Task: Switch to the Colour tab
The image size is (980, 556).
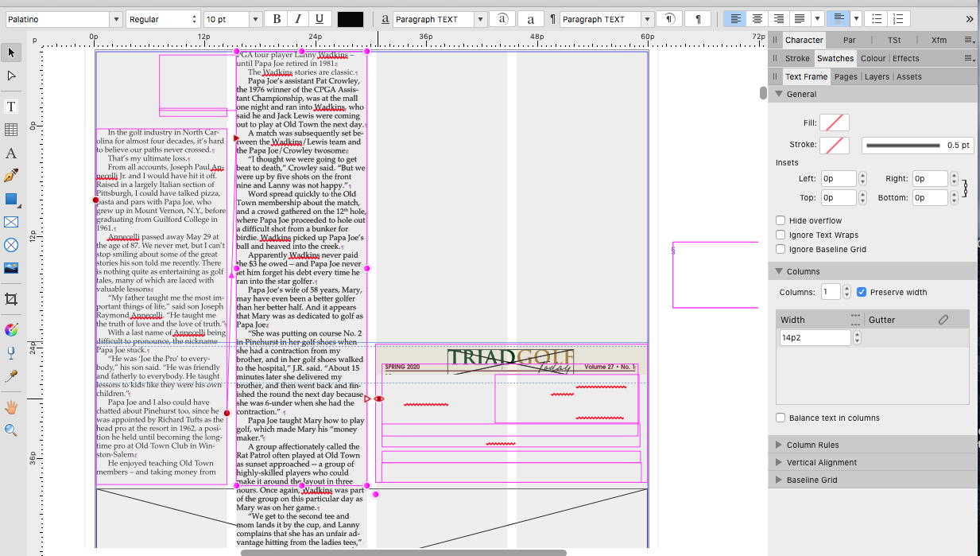Action: point(873,58)
